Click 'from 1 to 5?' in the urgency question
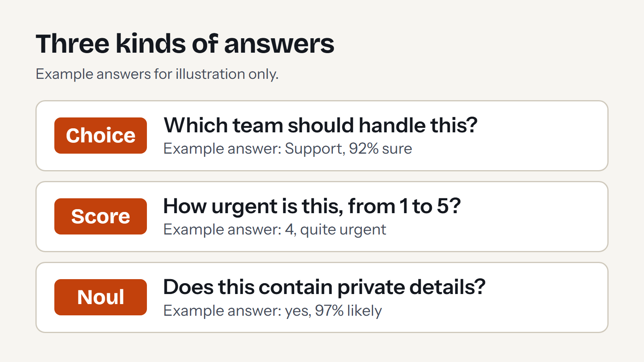 (405, 206)
